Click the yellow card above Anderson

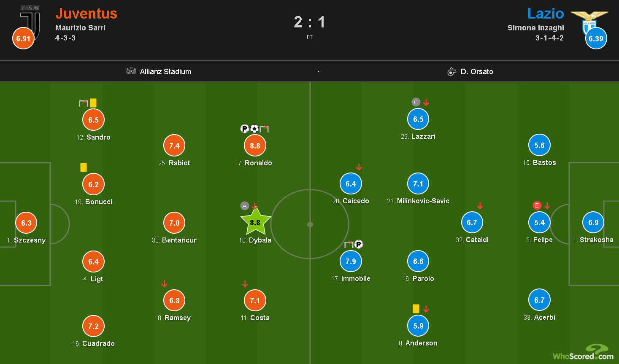(416, 309)
